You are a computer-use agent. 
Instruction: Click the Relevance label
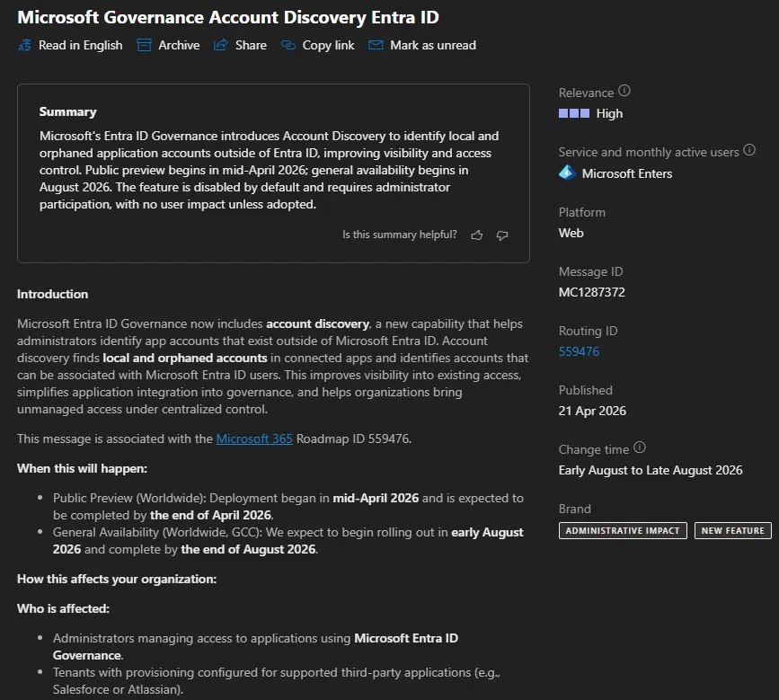(586, 93)
